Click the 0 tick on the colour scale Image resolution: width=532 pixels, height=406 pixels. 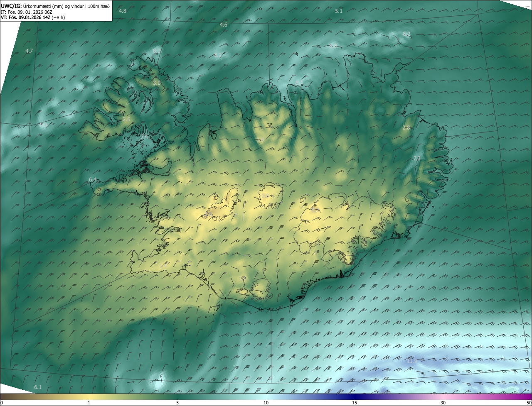coord(2,403)
